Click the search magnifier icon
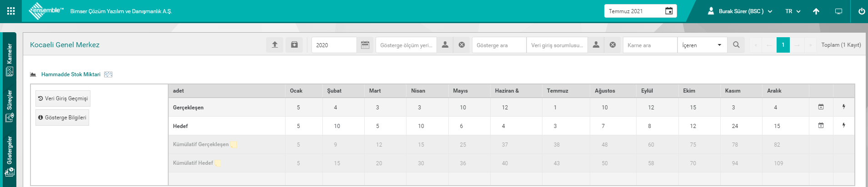 [736, 45]
